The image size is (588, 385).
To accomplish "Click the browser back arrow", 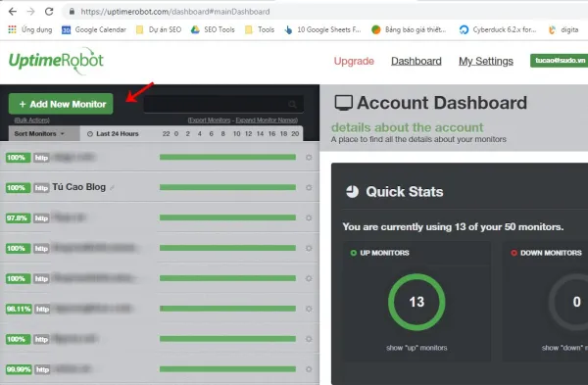I will pyautogui.click(x=13, y=12).
